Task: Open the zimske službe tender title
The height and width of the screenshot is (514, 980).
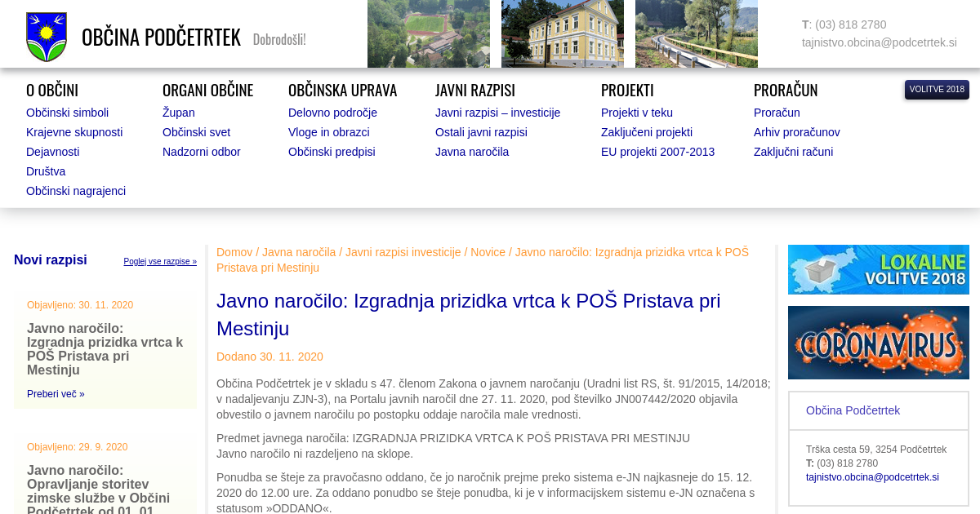Action: 98,490
